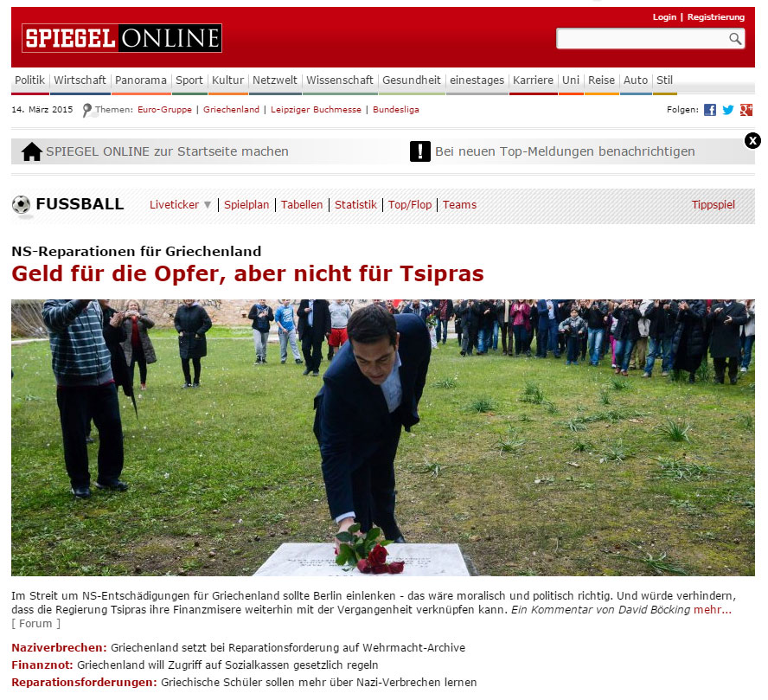Open the Google Plus follow icon
This screenshot has width=768, height=700.
pos(746,110)
